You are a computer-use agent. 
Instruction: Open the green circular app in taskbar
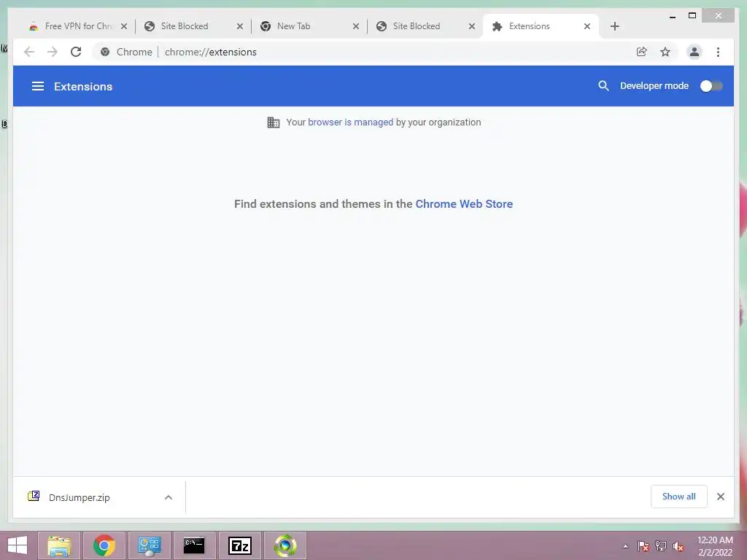(285, 545)
